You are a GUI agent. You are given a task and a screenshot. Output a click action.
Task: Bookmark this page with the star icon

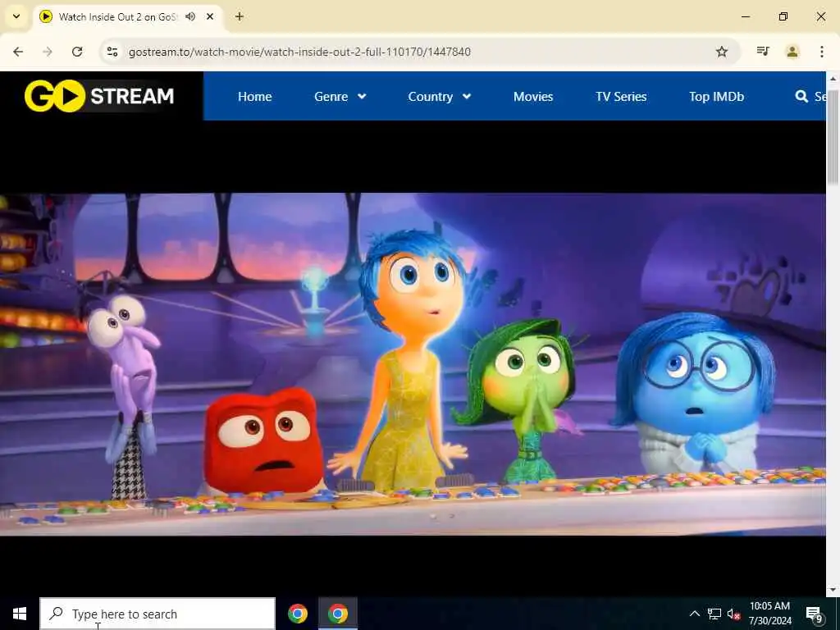tap(722, 52)
